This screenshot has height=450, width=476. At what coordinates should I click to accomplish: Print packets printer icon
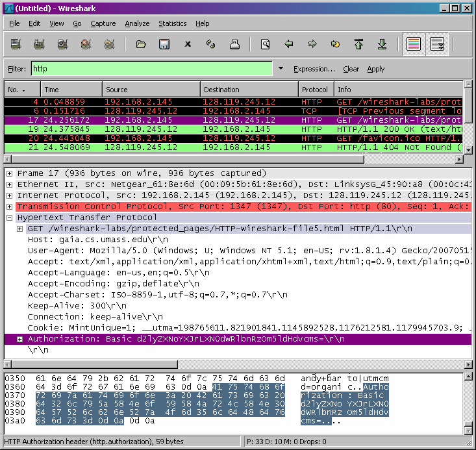234,44
